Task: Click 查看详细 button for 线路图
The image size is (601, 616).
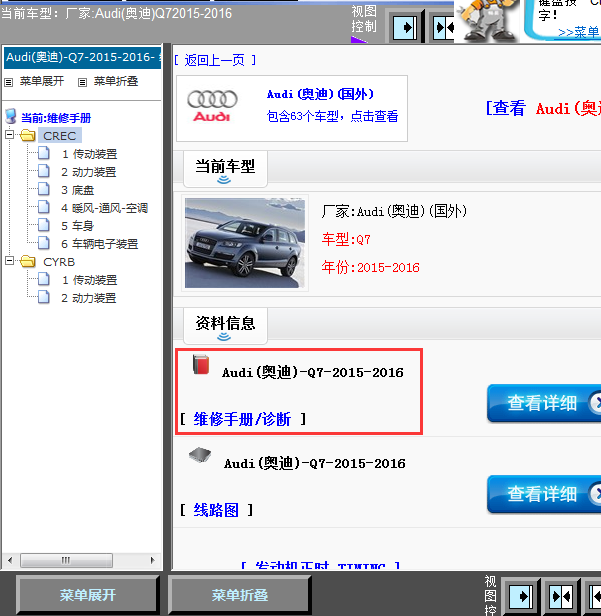Action: 544,494
